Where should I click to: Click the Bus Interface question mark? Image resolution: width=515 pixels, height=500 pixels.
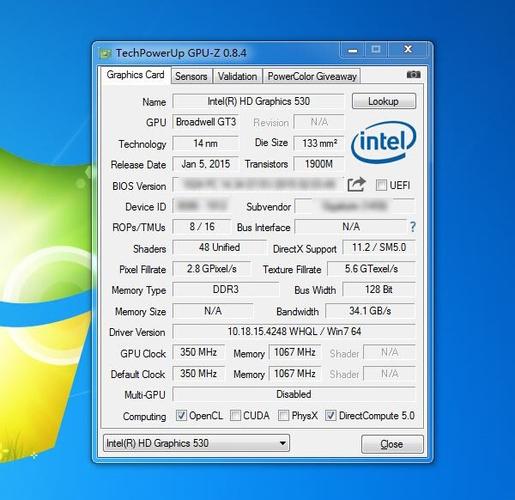click(x=413, y=227)
